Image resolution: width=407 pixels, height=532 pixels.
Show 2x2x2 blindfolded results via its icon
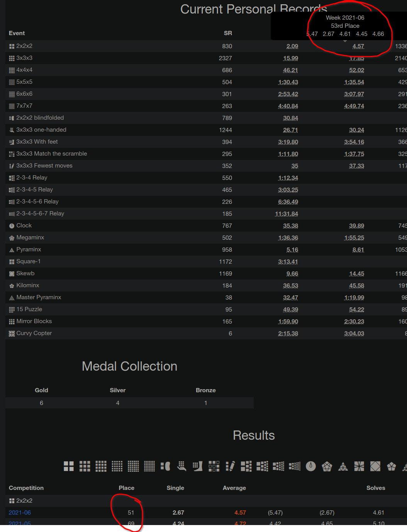pyautogui.click(x=166, y=466)
